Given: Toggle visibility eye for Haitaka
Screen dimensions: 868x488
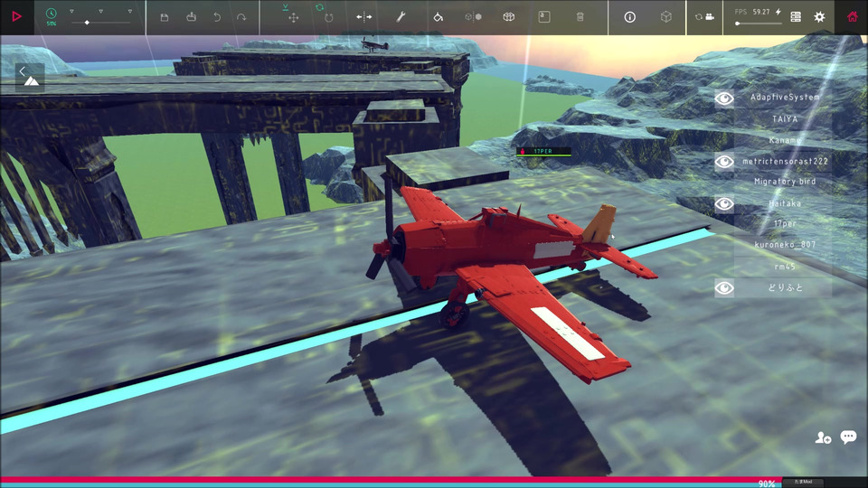Looking at the screenshot, I should [x=724, y=204].
